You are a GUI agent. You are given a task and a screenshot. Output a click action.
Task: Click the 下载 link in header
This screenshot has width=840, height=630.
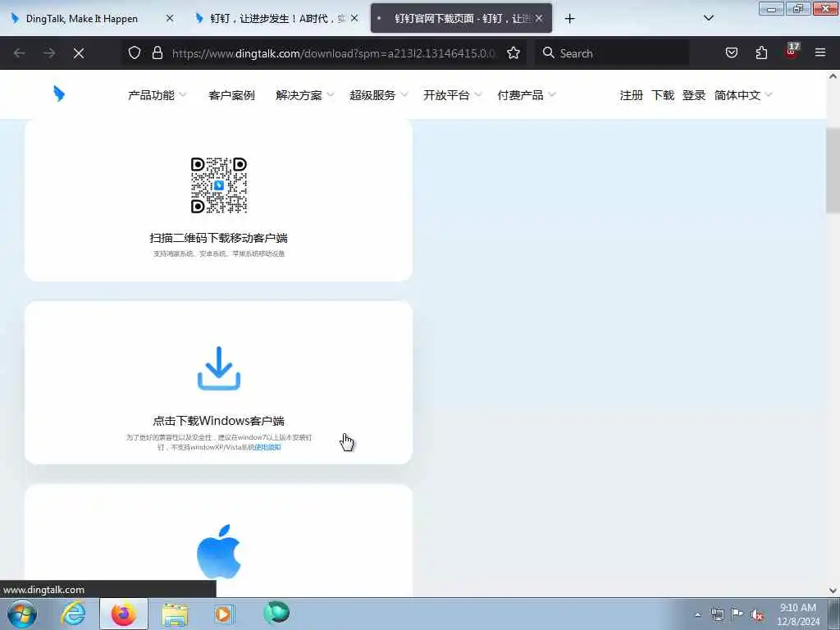click(663, 95)
